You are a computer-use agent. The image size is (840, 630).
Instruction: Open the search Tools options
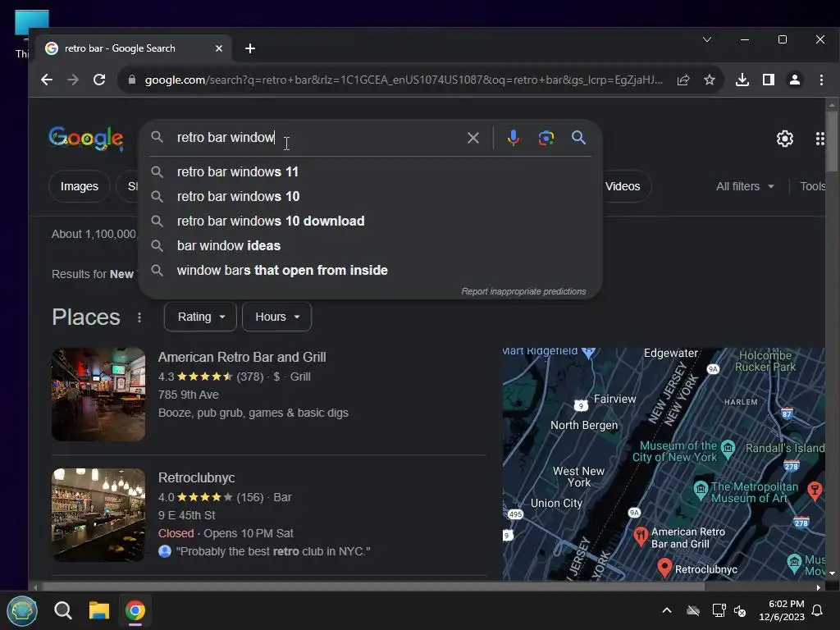coord(812,186)
